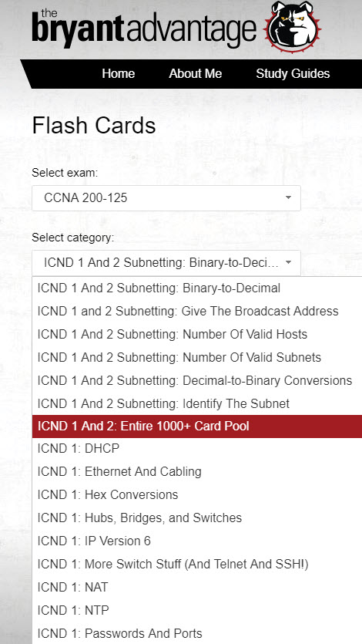362x644 pixels.
Task: Choose Give The Broadcast Address option
Action: pyautogui.click(x=197, y=312)
